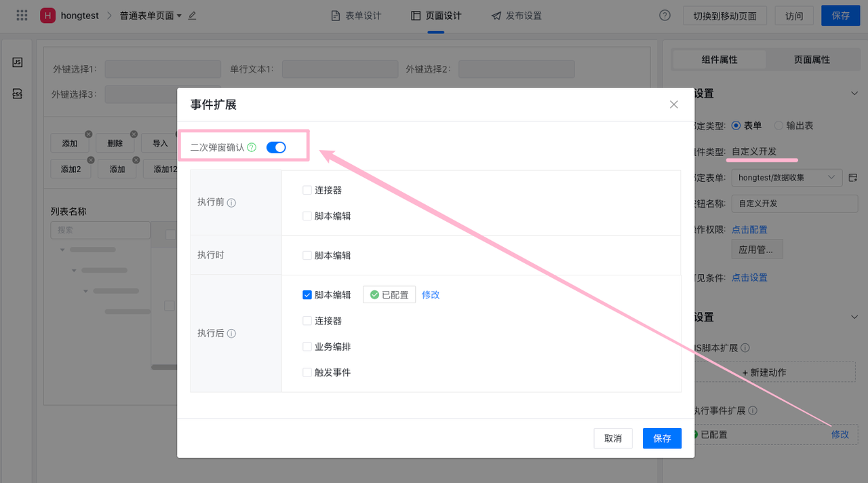Open the CSS style panel icon
Image resolution: width=868 pixels, height=483 pixels.
click(18, 94)
